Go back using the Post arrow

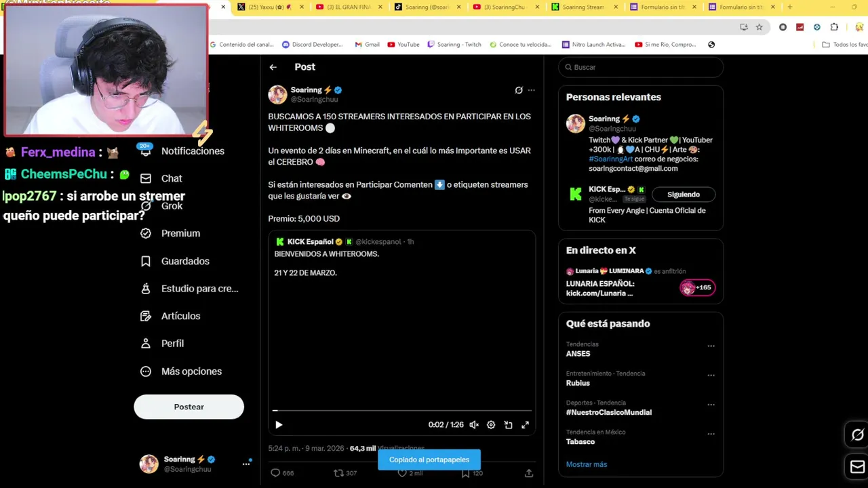click(x=273, y=67)
